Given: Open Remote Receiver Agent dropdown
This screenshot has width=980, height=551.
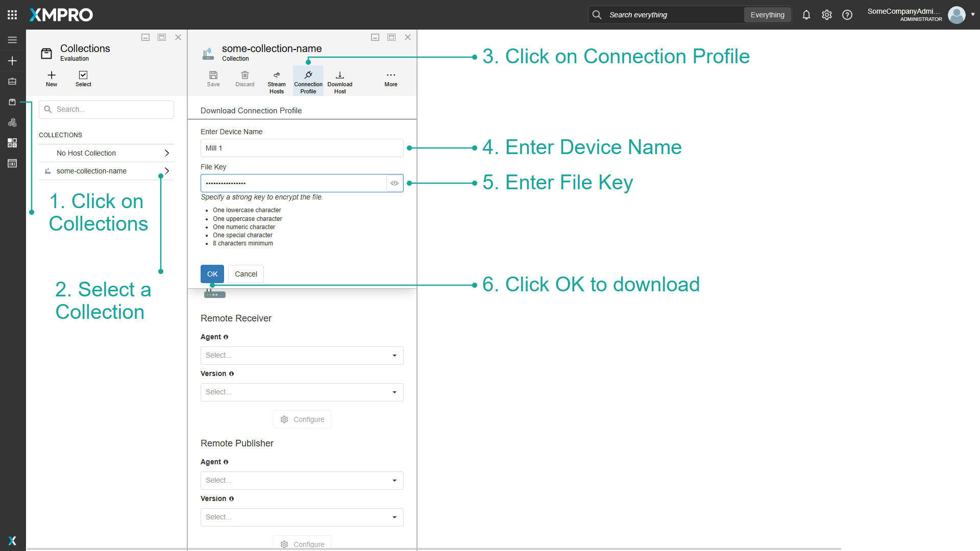Looking at the screenshot, I should pyautogui.click(x=302, y=356).
